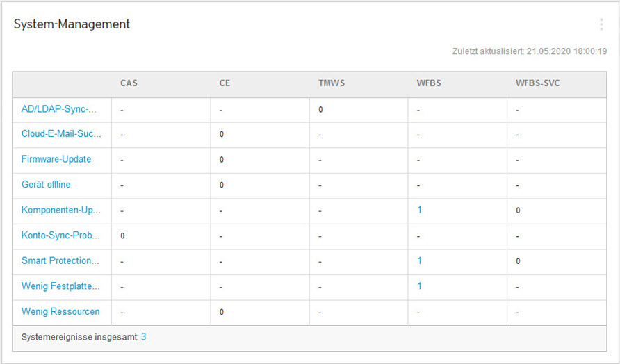The image size is (620, 364).
Task: Click the System-Management widget title
Action: (72, 24)
